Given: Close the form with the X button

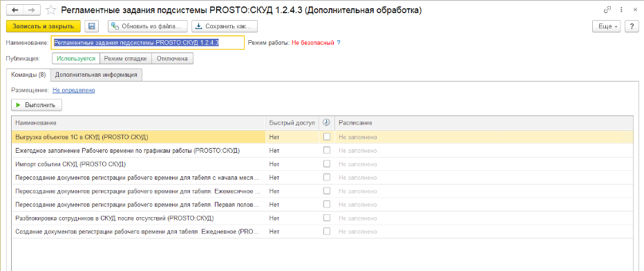Looking at the screenshot, I should [635, 10].
